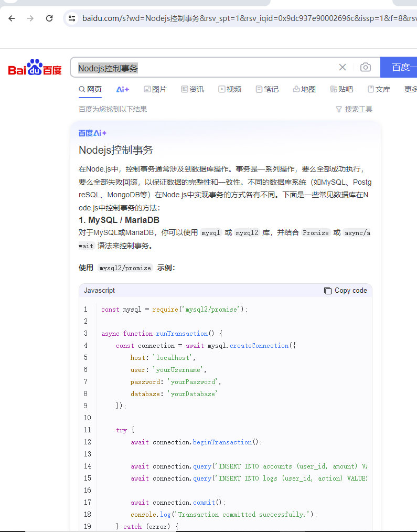Click code line async function runTransaction()

tap(162, 334)
